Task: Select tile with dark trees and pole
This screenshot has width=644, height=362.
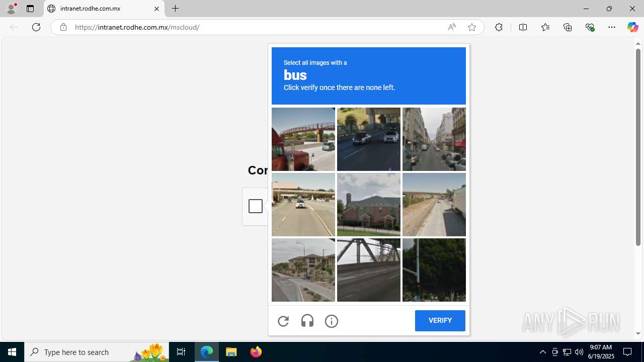Action: click(x=434, y=270)
